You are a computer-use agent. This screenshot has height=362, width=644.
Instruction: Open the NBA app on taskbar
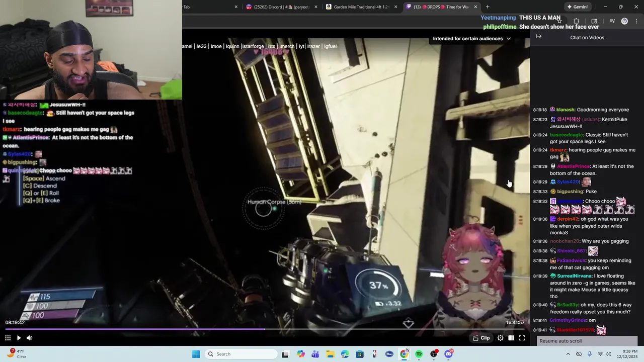tap(374, 354)
